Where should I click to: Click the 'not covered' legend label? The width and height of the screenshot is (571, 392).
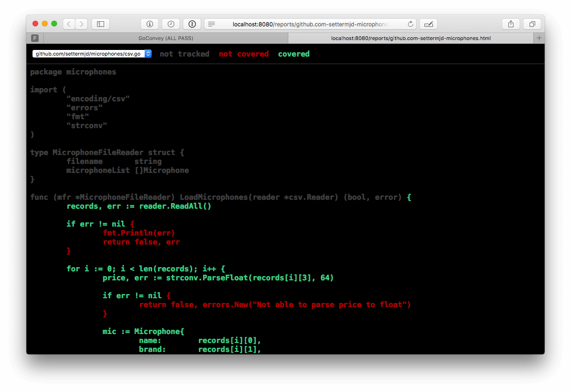(x=244, y=54)
